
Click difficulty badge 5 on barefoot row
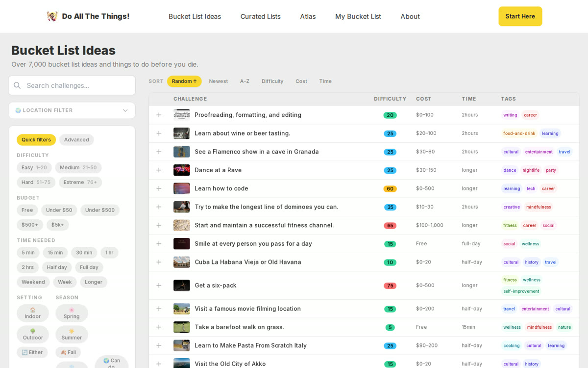point(390,327)
